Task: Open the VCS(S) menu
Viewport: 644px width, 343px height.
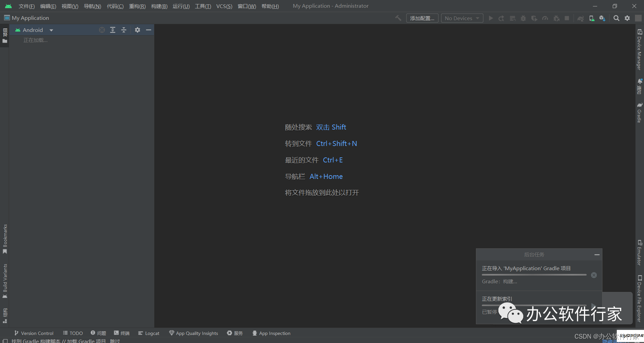Action: pyautogui.click(x=224, y=6)
